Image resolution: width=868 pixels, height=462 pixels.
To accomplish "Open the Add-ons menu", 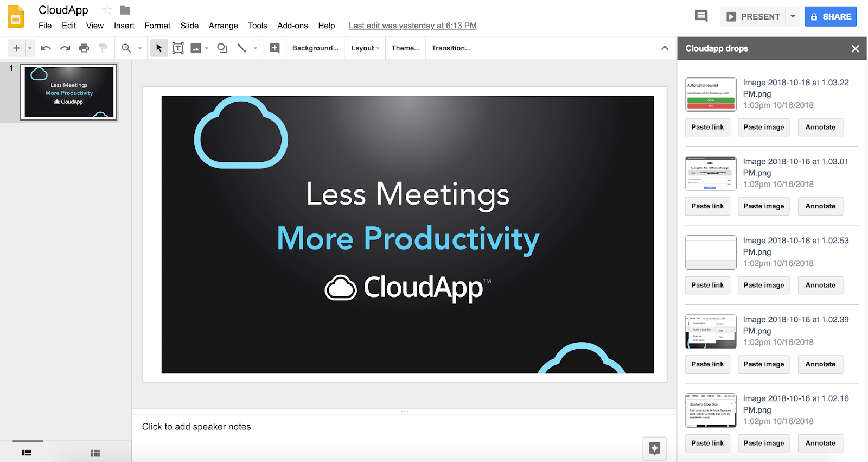I will coord(292,26).
